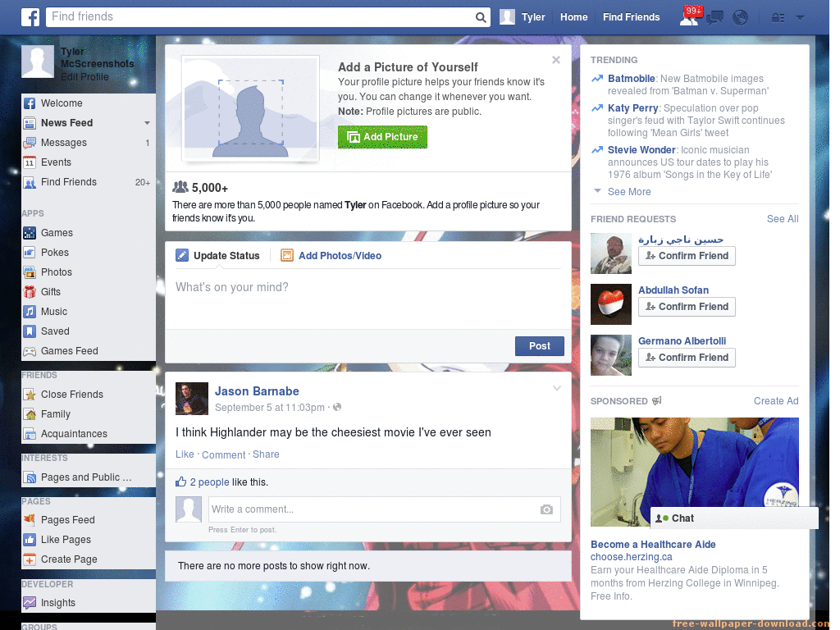Click the green Add Picture button
840x630 pixels.
click(x=382, y=137)
